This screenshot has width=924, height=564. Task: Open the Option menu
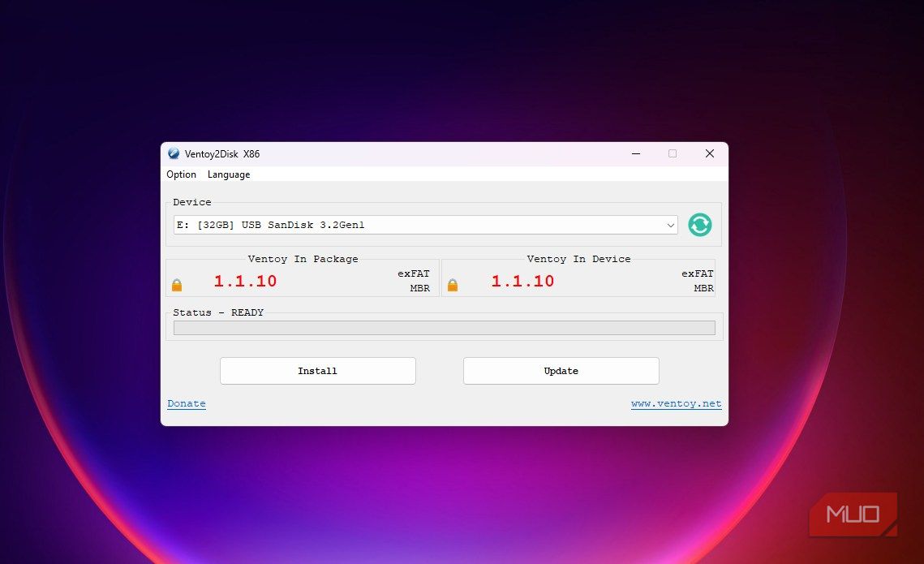click(x=181, y=174)
